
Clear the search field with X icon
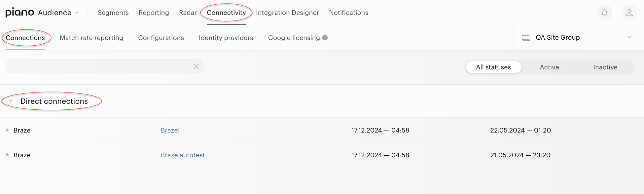point(196,66)
